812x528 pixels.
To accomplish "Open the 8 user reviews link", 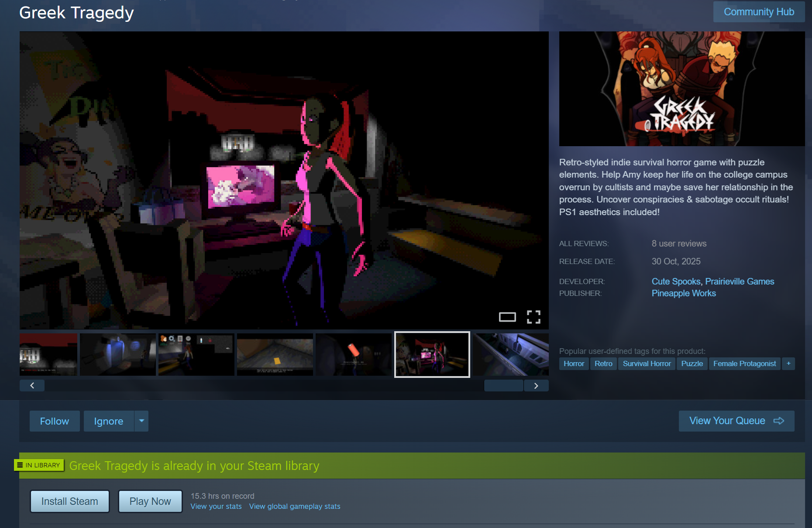I will 679,243.
